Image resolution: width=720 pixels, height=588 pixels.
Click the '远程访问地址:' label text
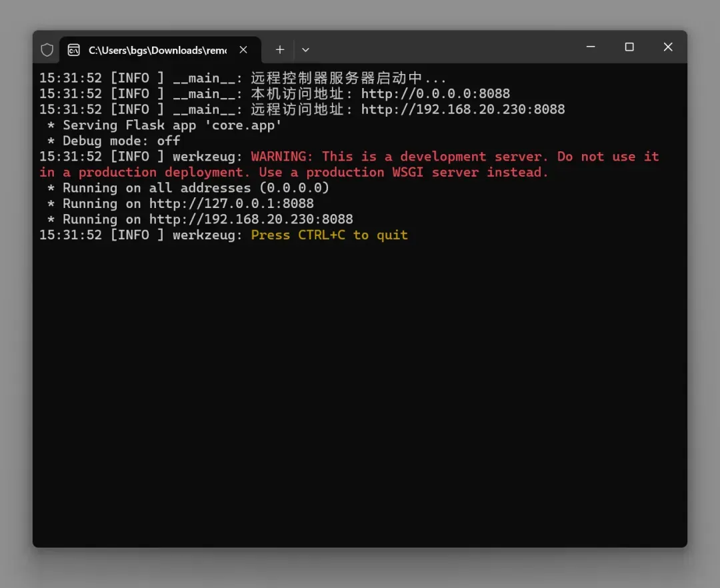click(x=301, y=109)
